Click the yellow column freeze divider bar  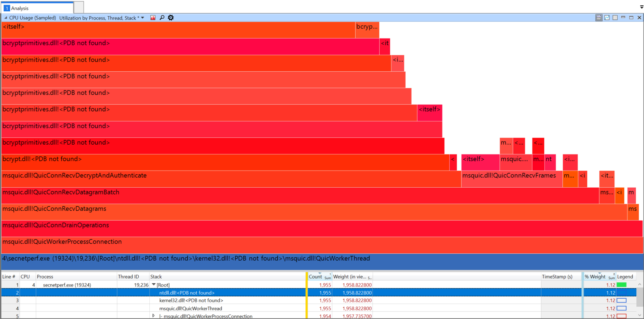pos(307,295)
